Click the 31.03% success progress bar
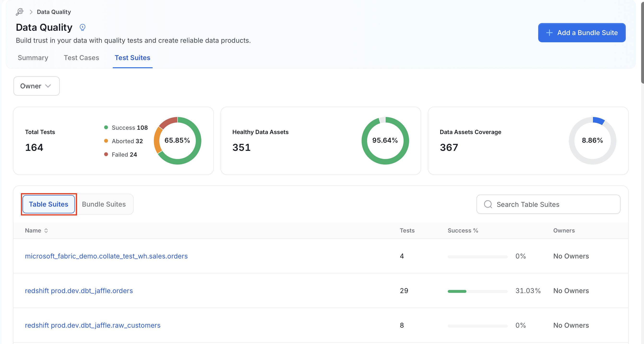 point(477,291)
